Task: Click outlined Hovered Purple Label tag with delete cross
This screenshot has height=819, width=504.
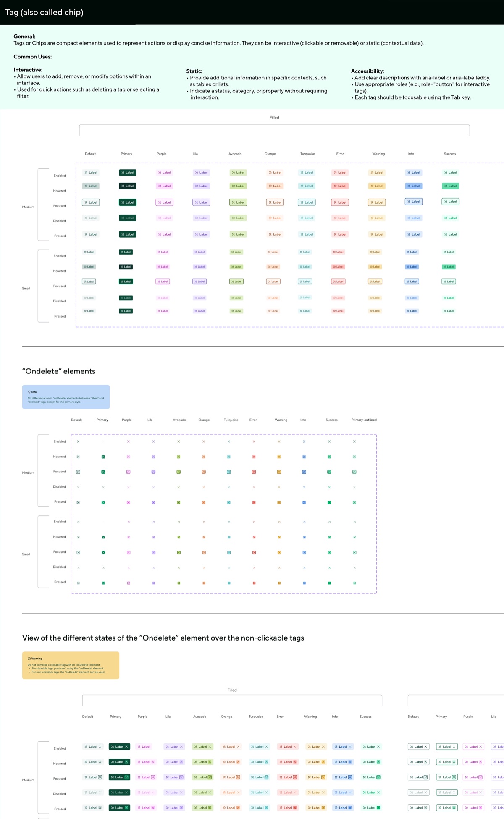Action: [x=474, y=761]
